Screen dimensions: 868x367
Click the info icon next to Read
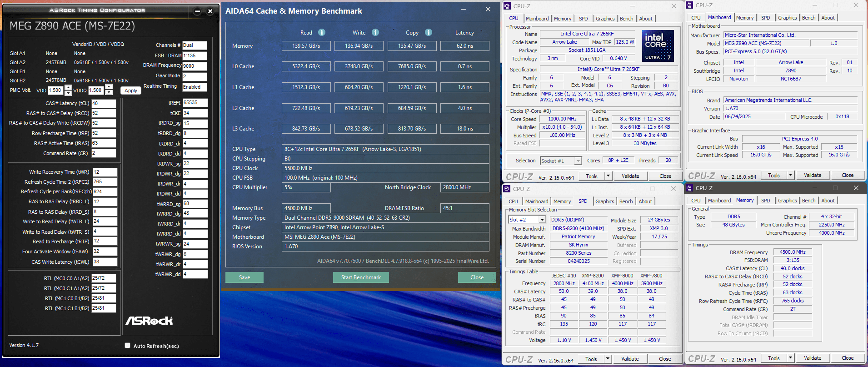tap(322, 32)
